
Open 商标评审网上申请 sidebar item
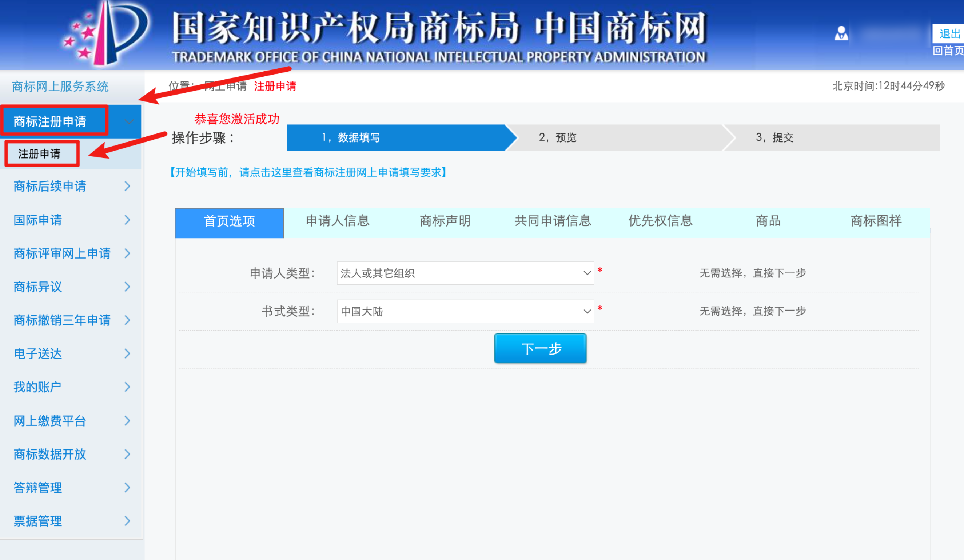point(62,253)
